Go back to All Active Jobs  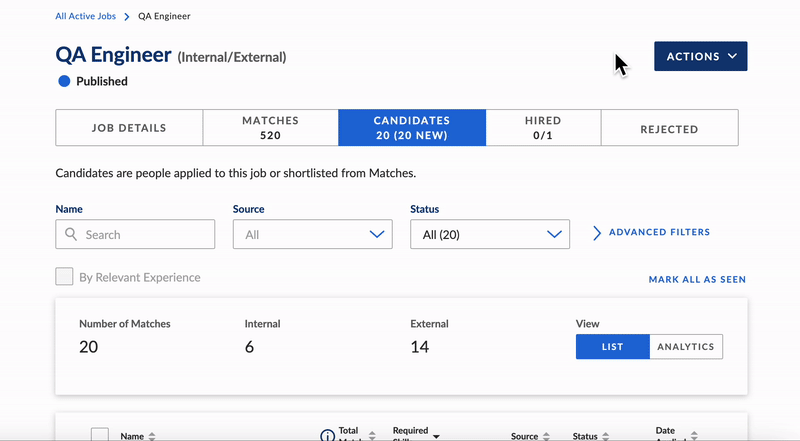(86, 16)
